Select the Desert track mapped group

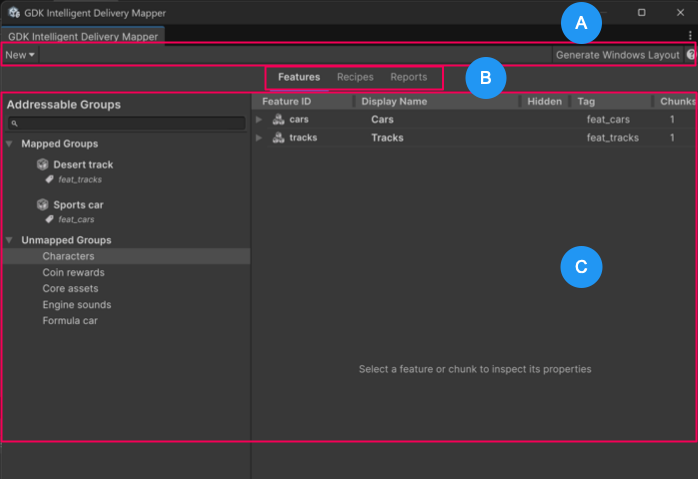pyautogui.click(x=83, y=164)
